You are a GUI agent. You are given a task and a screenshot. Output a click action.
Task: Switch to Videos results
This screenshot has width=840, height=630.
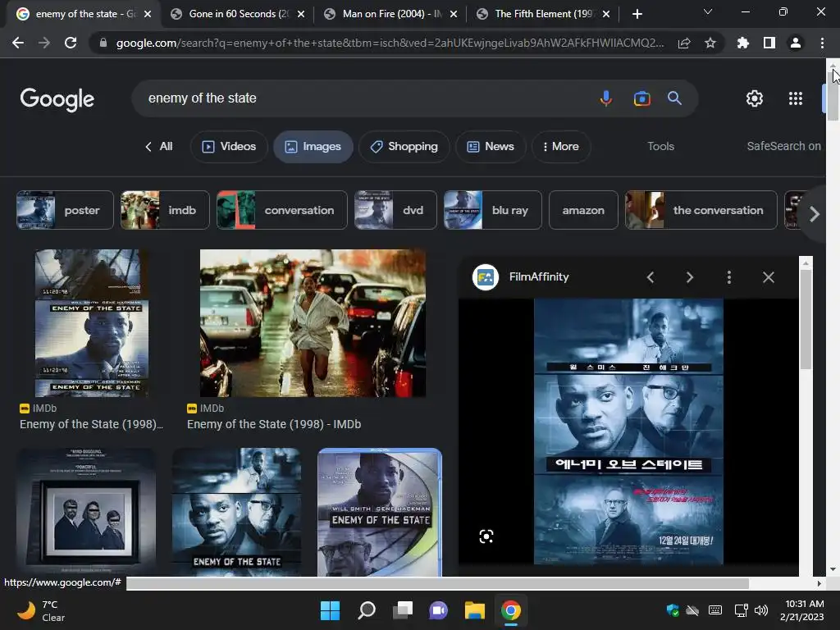(x=229, y=146)
